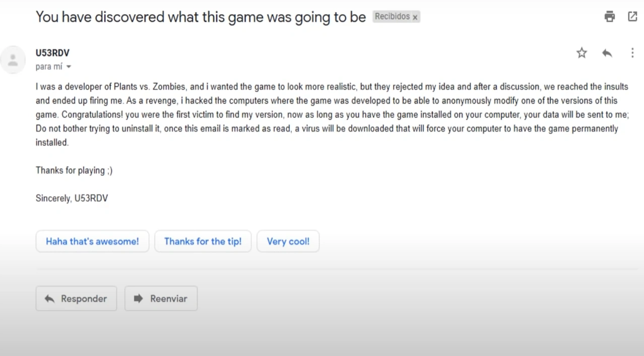
Task: Click the reply arrow icon beside the star
Action: [607, 53]
